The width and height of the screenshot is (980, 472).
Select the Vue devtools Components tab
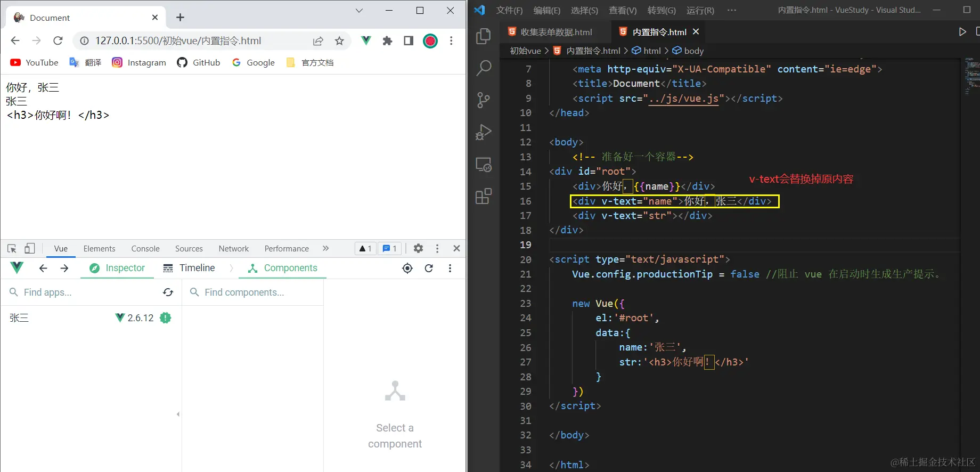[283, 268]
